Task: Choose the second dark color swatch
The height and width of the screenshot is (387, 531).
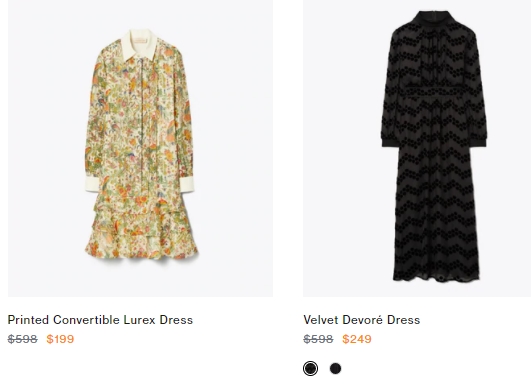Action: [335, 368]
